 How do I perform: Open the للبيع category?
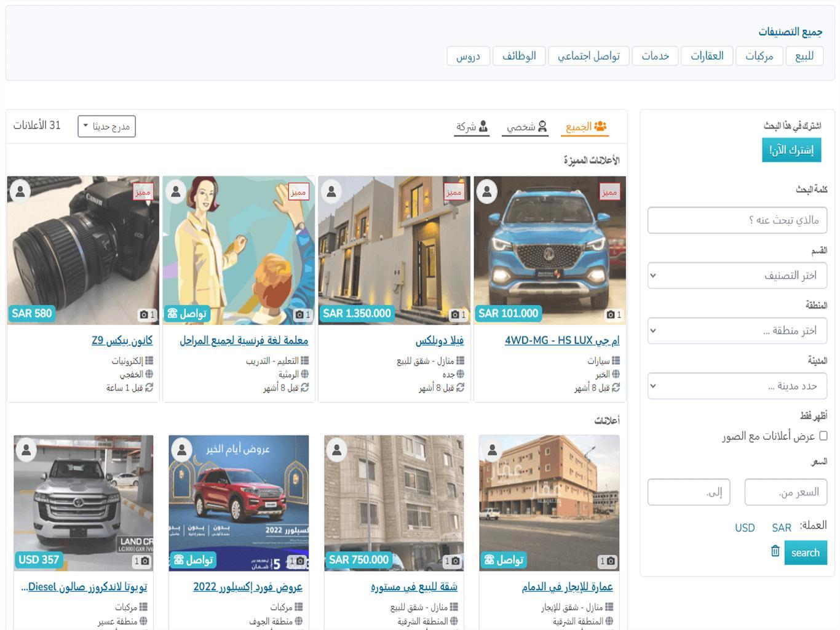[x=804, y=56]
